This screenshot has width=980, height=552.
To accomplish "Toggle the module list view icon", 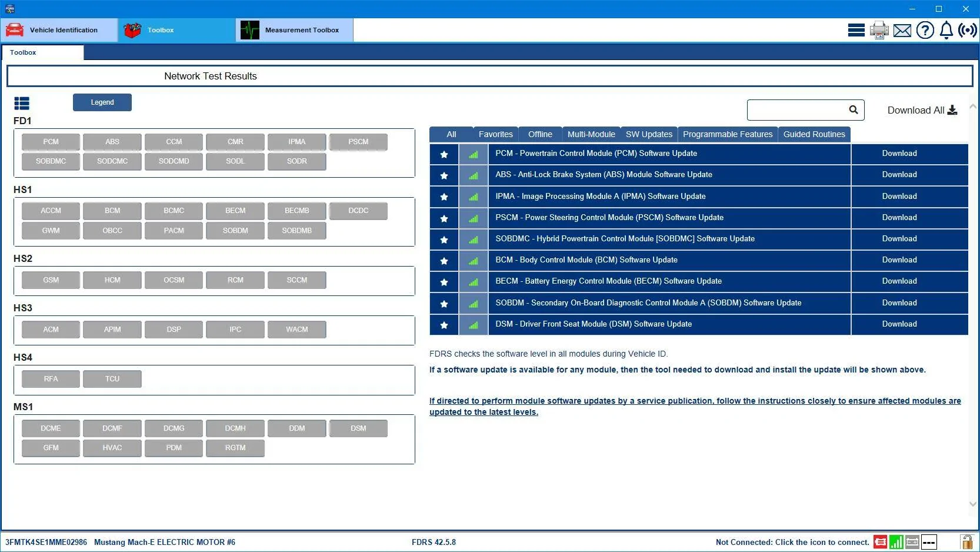I will tap(22, 104).
